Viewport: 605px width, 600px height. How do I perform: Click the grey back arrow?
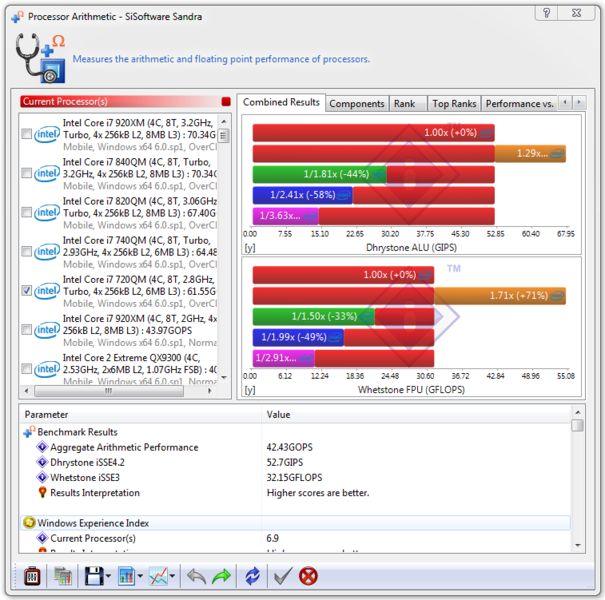coord(196,576)
